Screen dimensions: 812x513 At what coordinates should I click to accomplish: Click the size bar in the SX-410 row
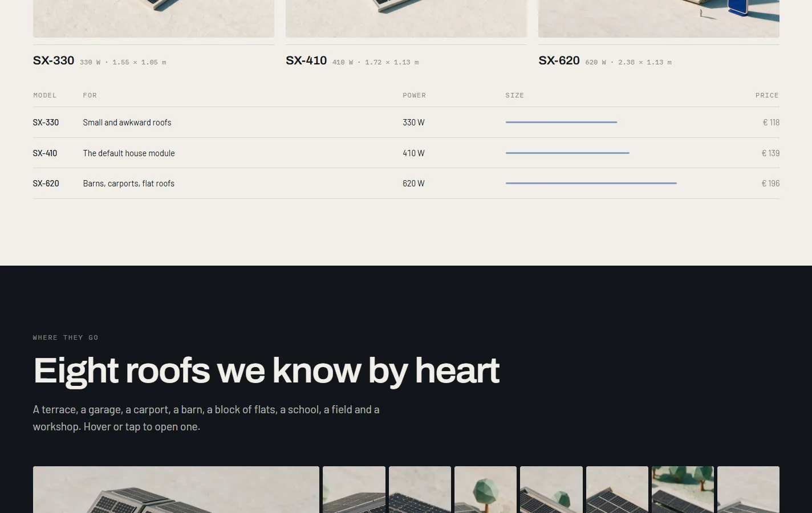tap(567, 153)
